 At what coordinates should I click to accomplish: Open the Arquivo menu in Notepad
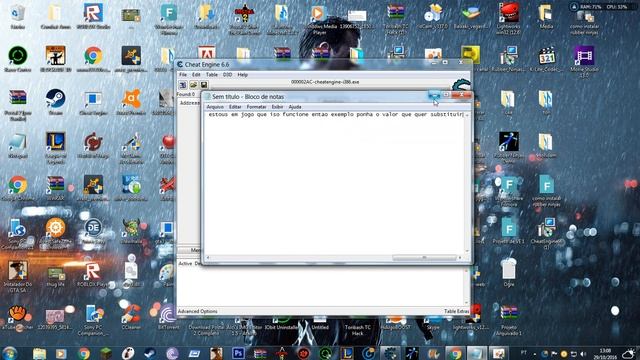click(x=215, y=107)
